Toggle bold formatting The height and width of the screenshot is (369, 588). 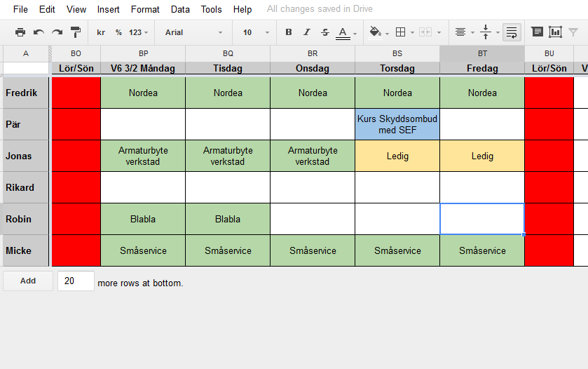pos(288,32)
